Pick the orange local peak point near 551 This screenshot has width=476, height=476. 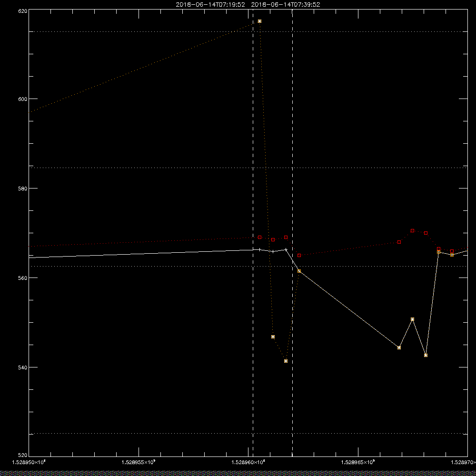point(412,319)
